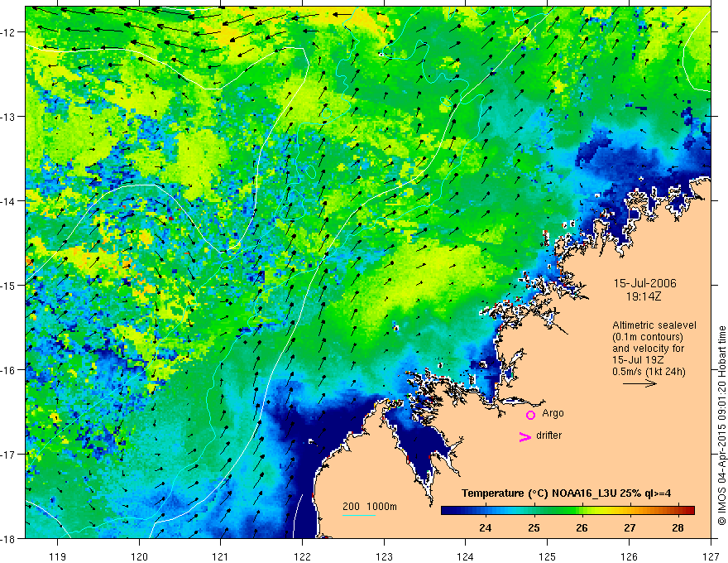This screenshot has width=728, height=563.
Task: Click longitude axis label 123
Action: click(384, 556)
